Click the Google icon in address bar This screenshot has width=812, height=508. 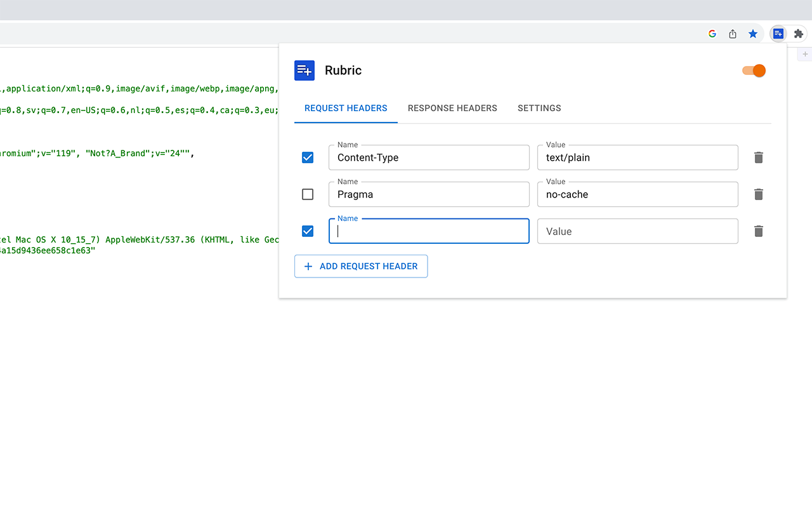[712, 34]
